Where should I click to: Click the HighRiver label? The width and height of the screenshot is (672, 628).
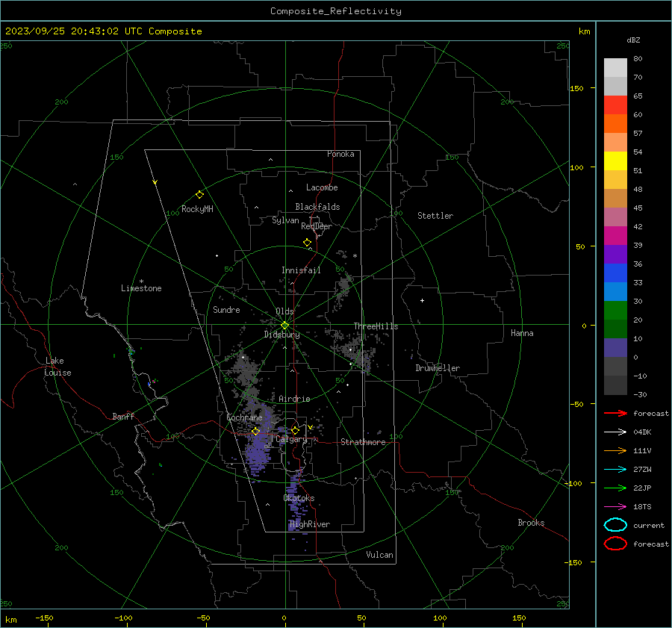click(310, 524)
